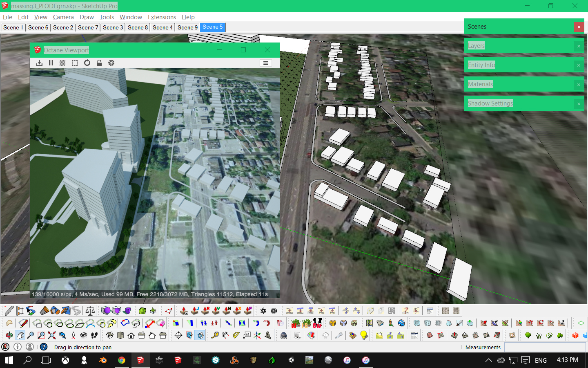
Task: Open the Extensions menu
Action: pos(162,17)
